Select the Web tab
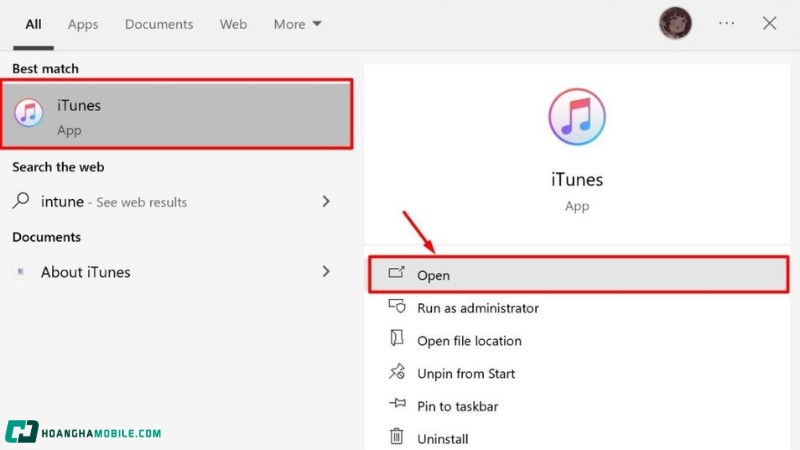Viewport: 800px width, 450px height. point(233,24)
